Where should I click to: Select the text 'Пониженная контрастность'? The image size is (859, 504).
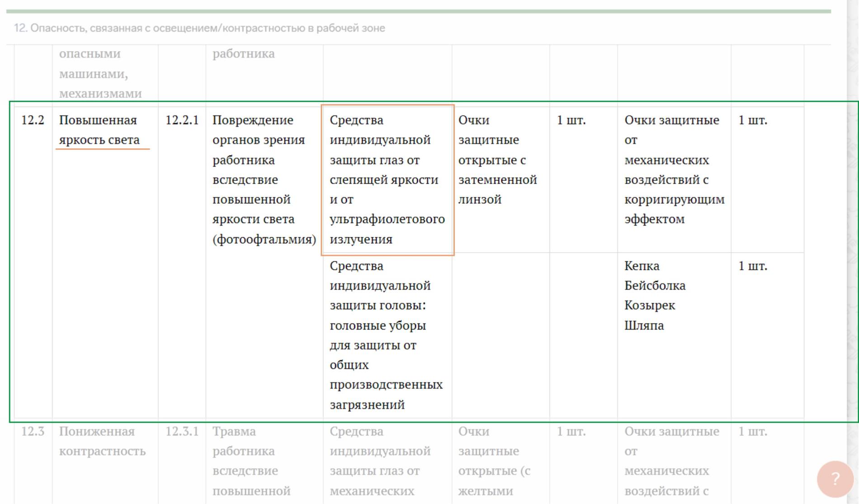pyautogui.click(x=103, y=441)
